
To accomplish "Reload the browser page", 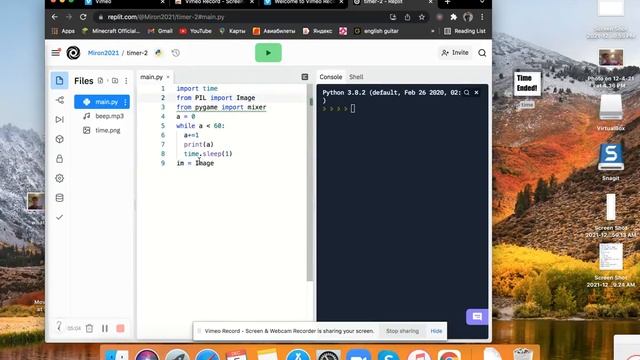I will pos(83,17).
